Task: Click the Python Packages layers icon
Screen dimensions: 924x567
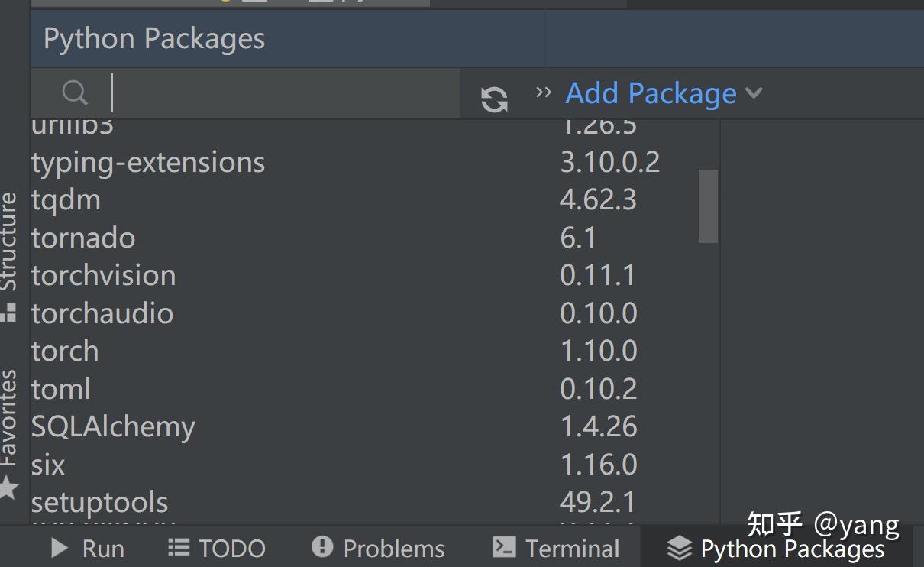Action: click(x=679, y=548)
